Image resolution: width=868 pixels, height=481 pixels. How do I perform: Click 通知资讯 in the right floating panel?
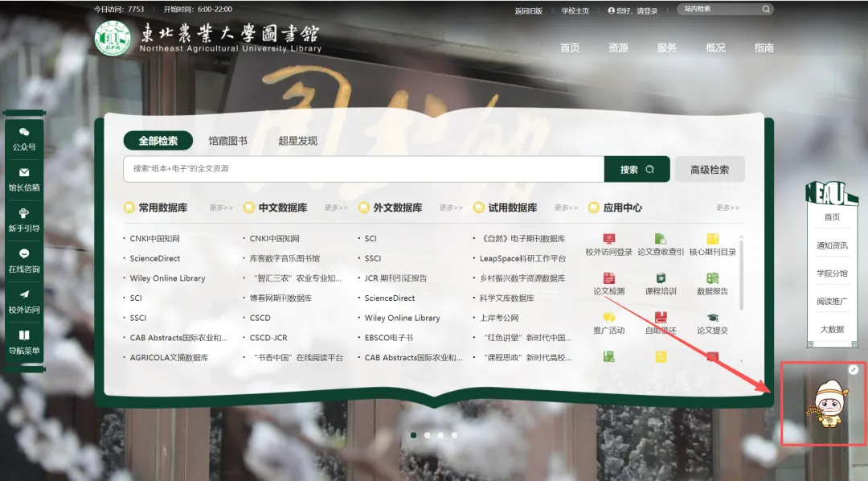[x=832, y=245]
